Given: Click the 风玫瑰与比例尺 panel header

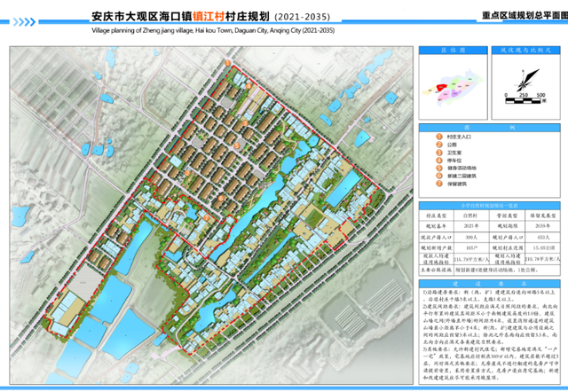Looking at the screenshot, I should pos(526,51).
